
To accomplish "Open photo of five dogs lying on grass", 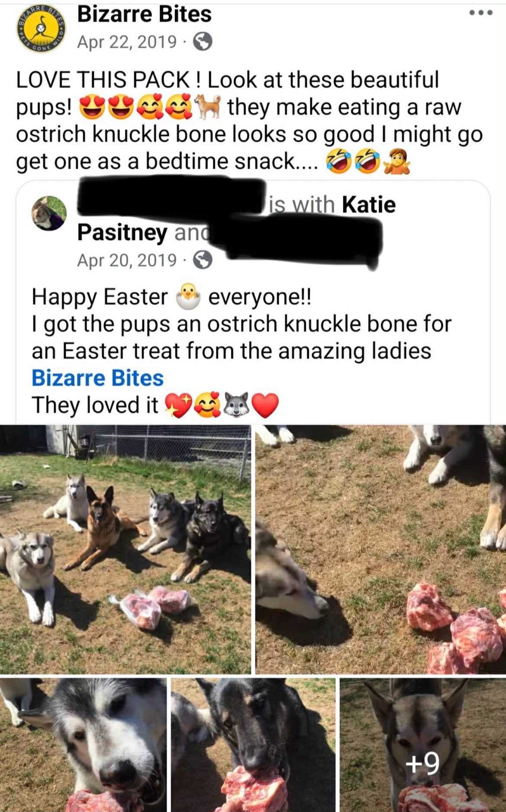I will point(125,549).
